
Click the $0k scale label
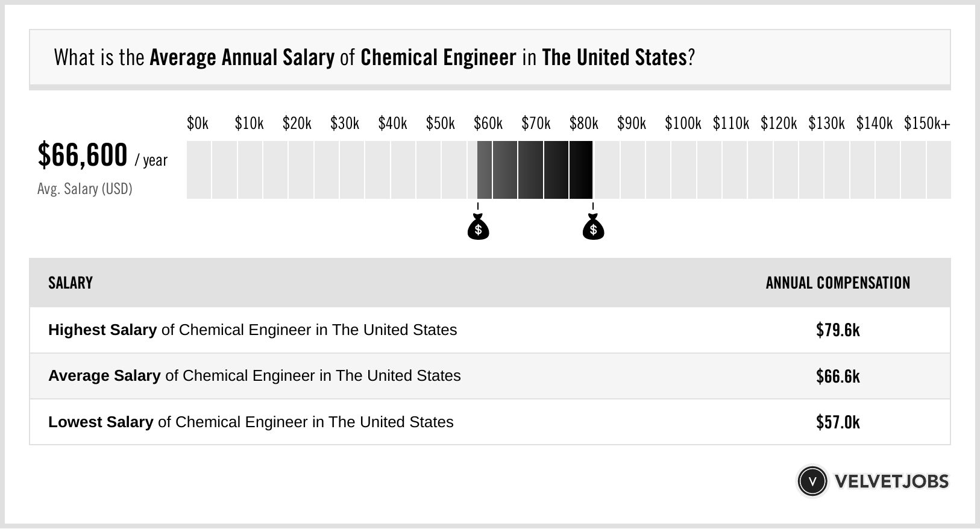pyautogui.click(x=198, y=124)
